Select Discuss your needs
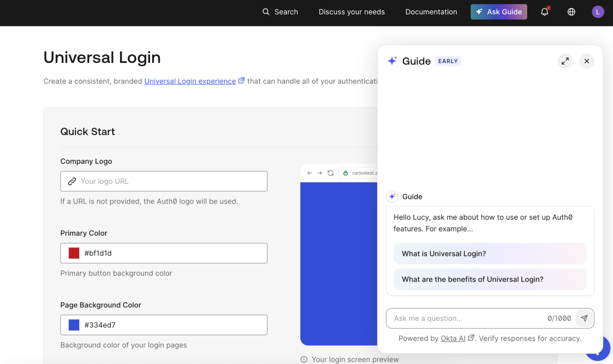 (351, 12)
